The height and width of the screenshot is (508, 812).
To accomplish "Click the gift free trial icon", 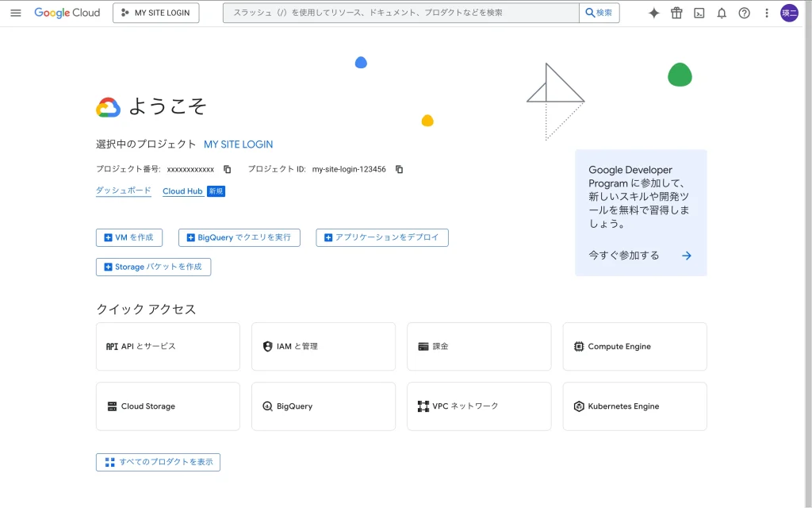I will coord(676,13).
